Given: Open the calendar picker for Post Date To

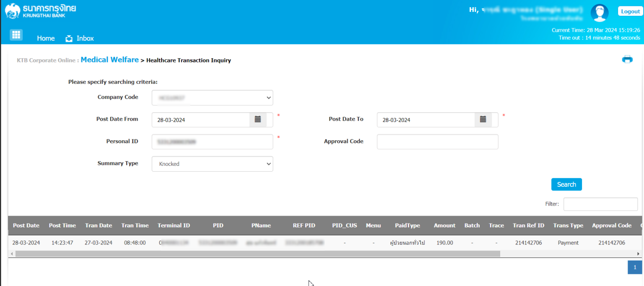Looking at the screenshot, I should tap(484, 120).
